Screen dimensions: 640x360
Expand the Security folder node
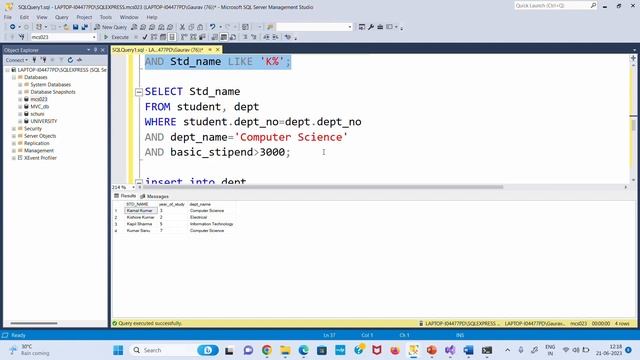[x=13, y=129]
